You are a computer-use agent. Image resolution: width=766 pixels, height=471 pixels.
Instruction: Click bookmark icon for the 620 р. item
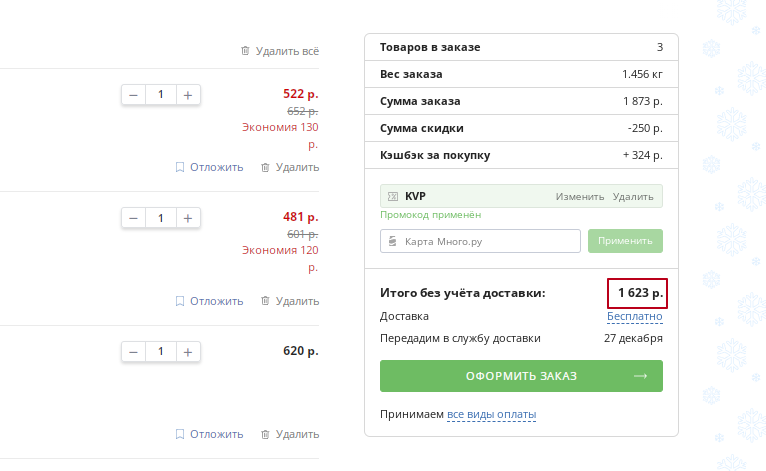(x=180, y=434)
